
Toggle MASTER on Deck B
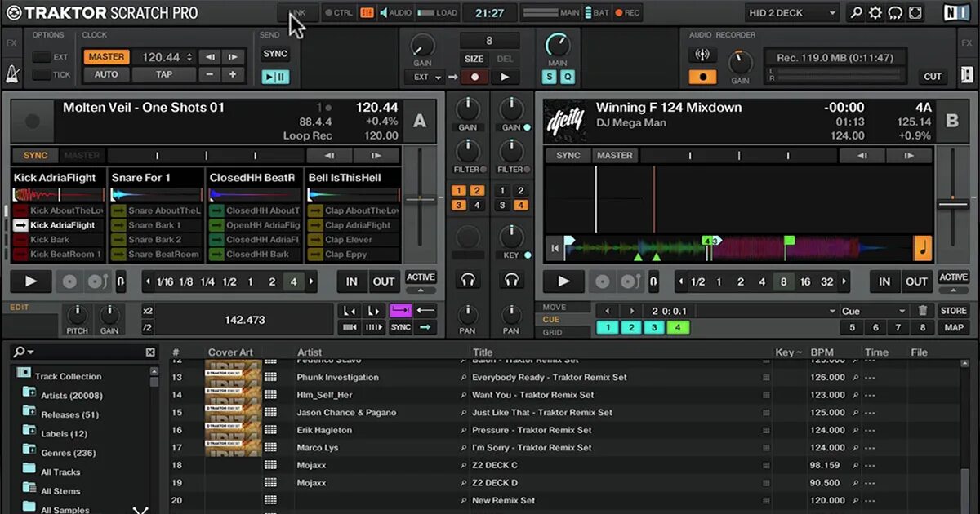click(615, 155)
